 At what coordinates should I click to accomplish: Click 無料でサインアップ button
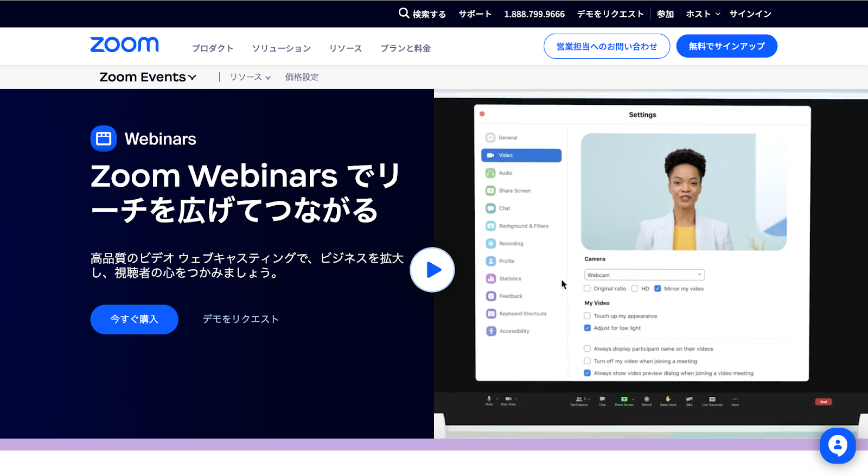[727, 46]
